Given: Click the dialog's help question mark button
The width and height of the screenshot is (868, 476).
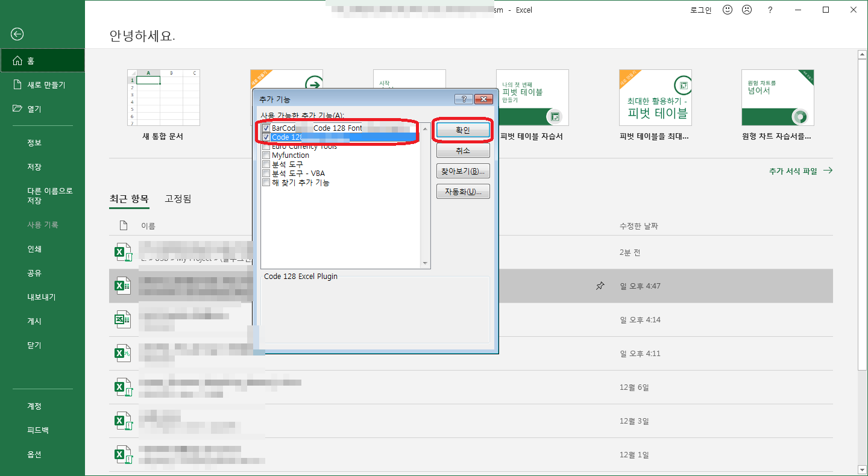Looking at the screenshot, I should (463, 99).
